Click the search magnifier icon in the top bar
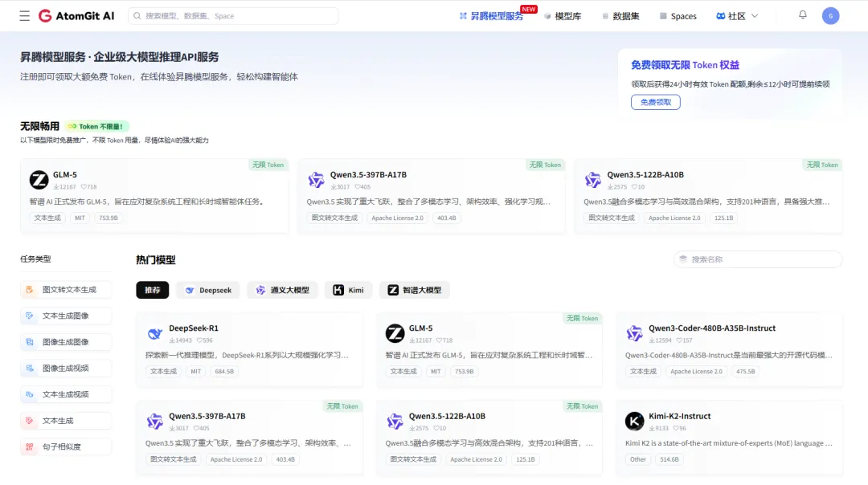Screen dimensions: 868x485 point(137,16)
